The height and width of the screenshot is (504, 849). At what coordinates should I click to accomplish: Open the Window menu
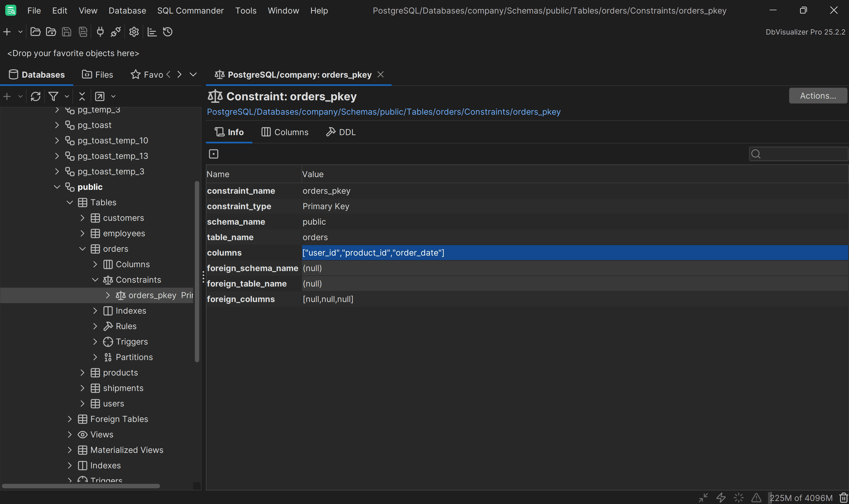click(x=283, y=11)
